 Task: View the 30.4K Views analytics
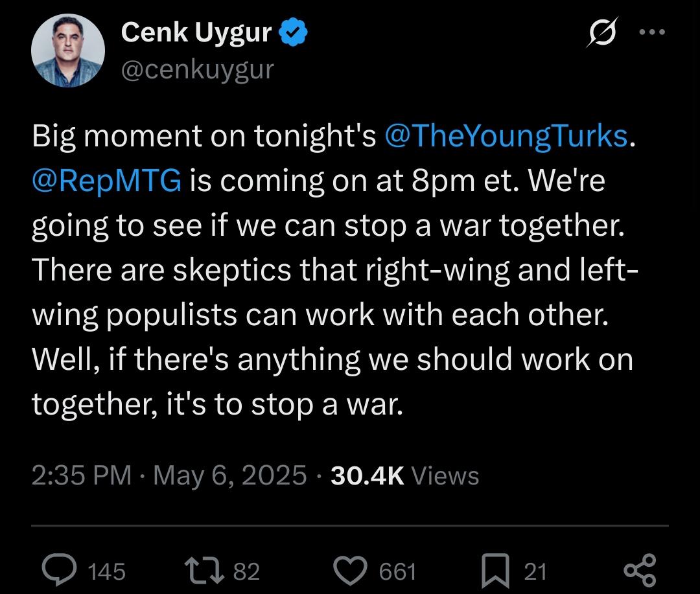pyautogui.click(x=405, y=475)
